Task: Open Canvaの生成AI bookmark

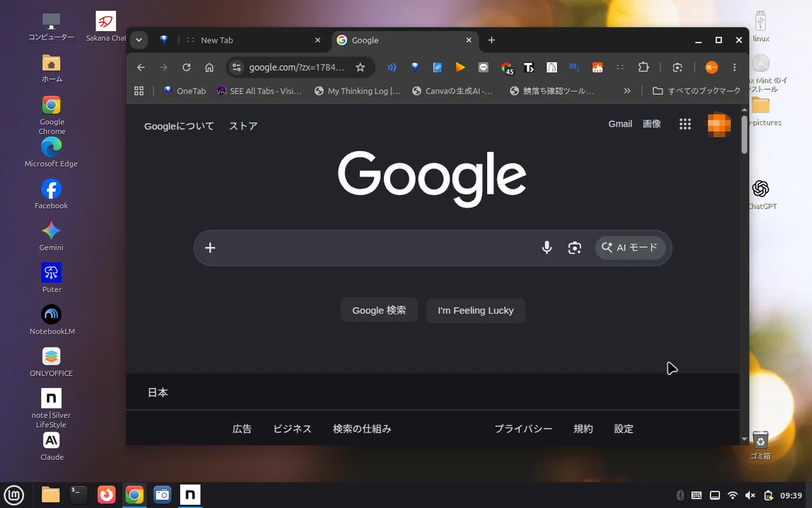Action: point(453,91)
